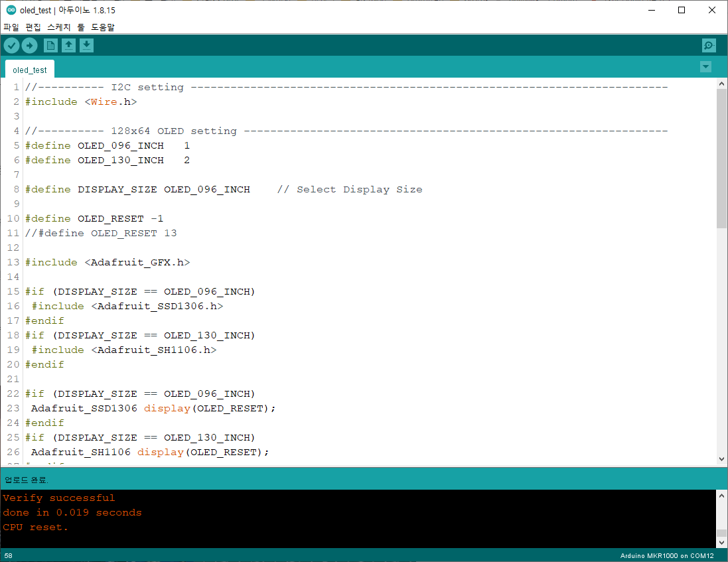Click the 'I2C setting' comment line
This screenshot has width=728, height=562.
click(346, 87)
